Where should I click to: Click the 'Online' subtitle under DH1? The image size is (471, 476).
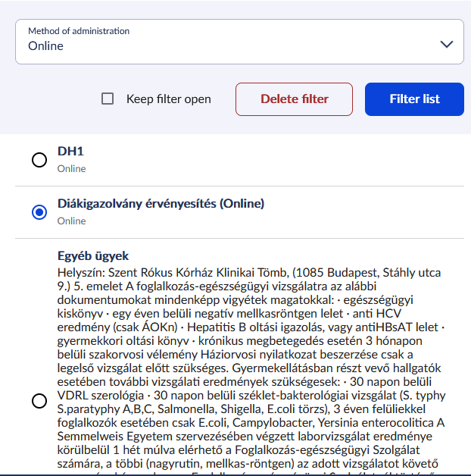[x=72, y=168]
